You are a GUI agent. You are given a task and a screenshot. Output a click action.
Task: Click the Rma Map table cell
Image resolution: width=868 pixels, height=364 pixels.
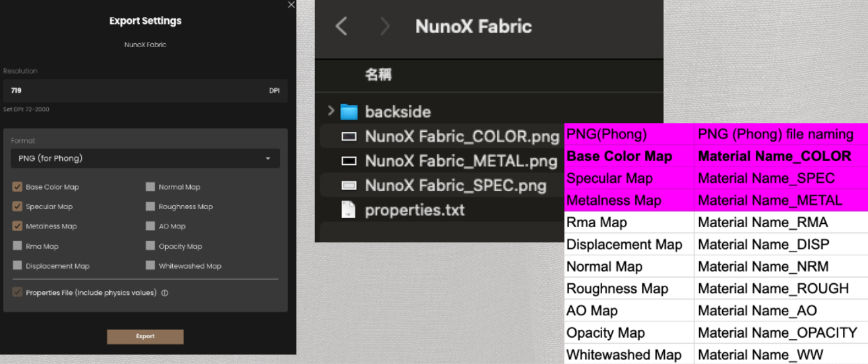pyautogui.click(x=629, y=222)
